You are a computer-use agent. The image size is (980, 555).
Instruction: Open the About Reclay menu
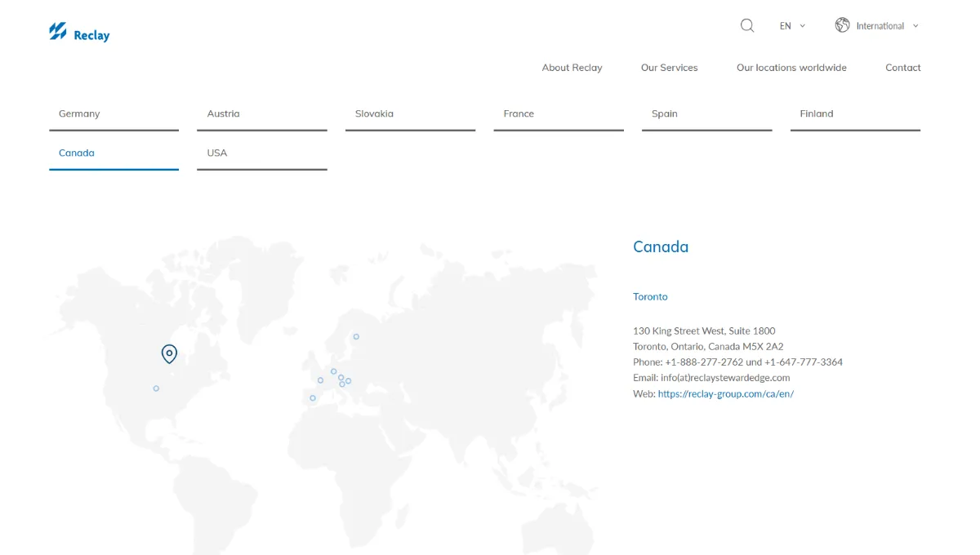point(572,68)
